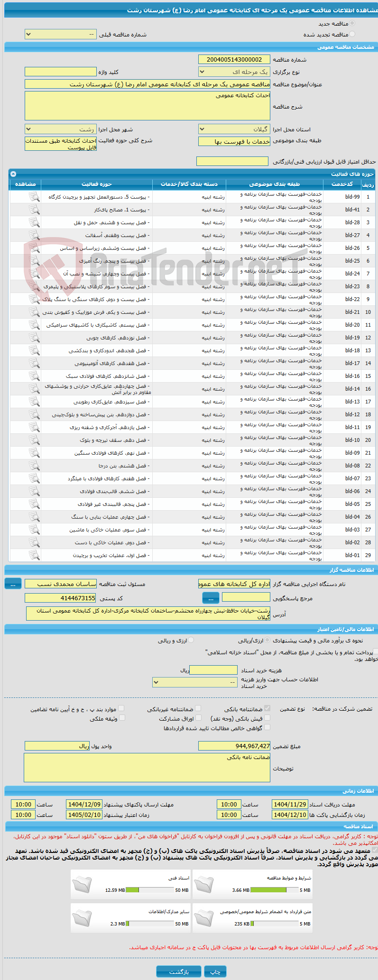The image size is (378, 980).
Task: Open the view icon for row bld-28
Action: click(34, 222)
